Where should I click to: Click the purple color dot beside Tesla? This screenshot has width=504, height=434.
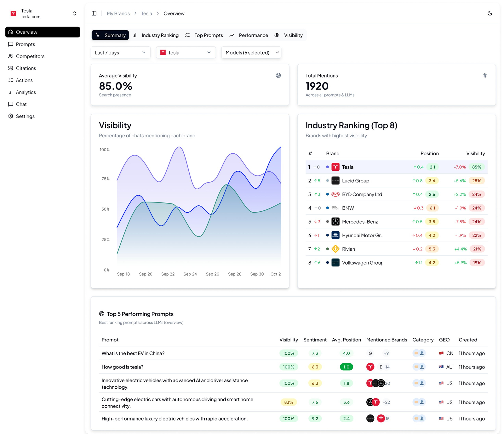coord(328,167)
